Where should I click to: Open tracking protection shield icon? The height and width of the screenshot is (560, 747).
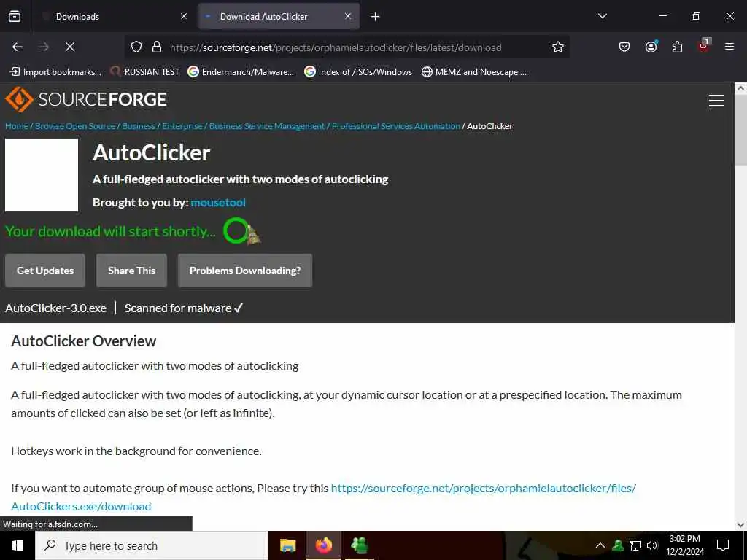click(x=136, y=47)
